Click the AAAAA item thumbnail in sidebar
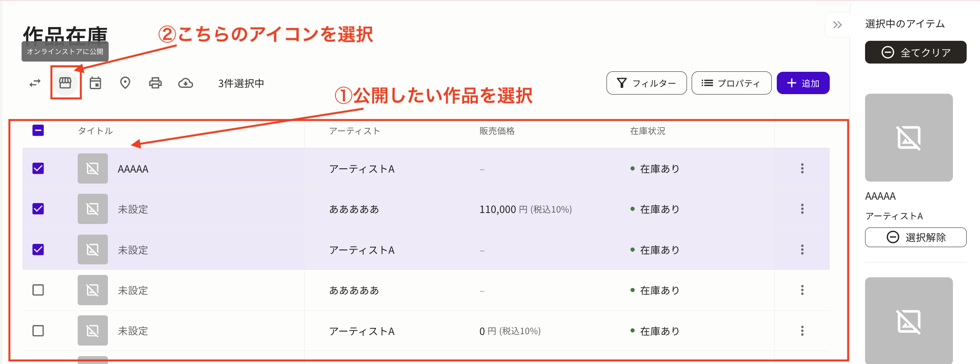This screenshot has height=364, width=980. coord(908,138)
